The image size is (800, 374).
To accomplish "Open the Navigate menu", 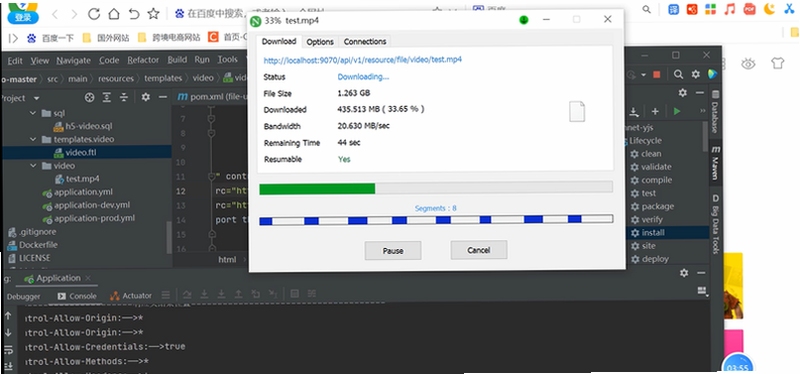I will click(x=73, y=60).
